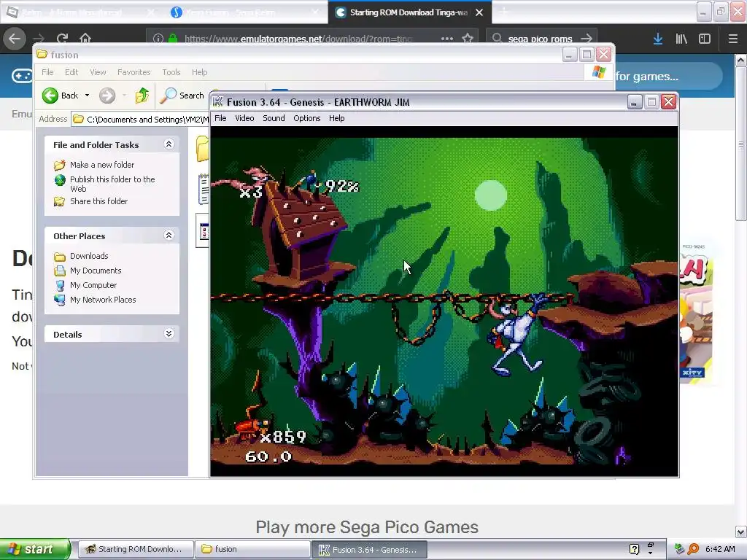Submit Firefox search with arrow button
The width and height of the screenshot is (747, 560).
pyautogui.click(x=587, y=38)
